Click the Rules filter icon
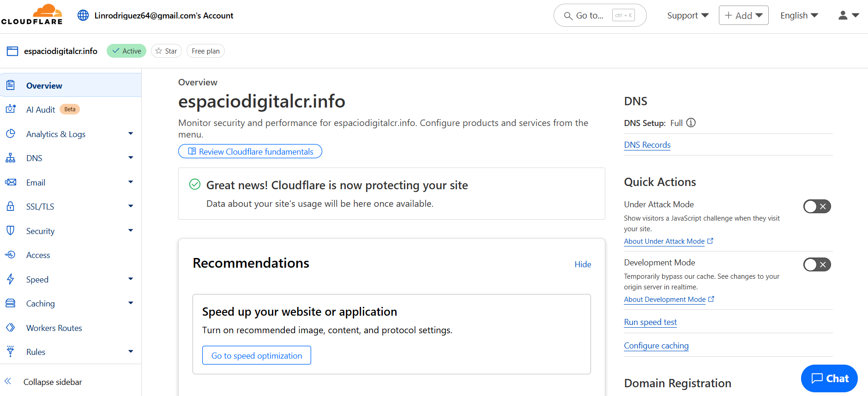868x396 pixels. (10, 351)
